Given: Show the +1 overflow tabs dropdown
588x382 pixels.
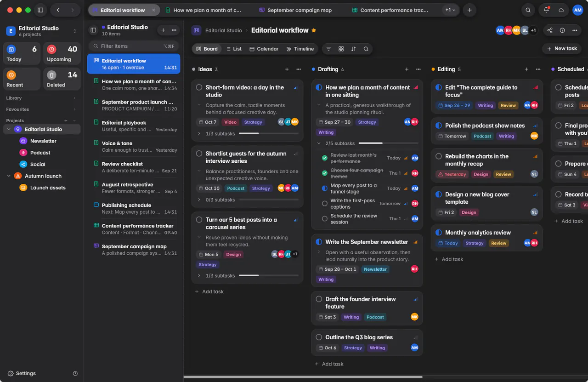Looking at the screenshot, I should coord(451,10).
